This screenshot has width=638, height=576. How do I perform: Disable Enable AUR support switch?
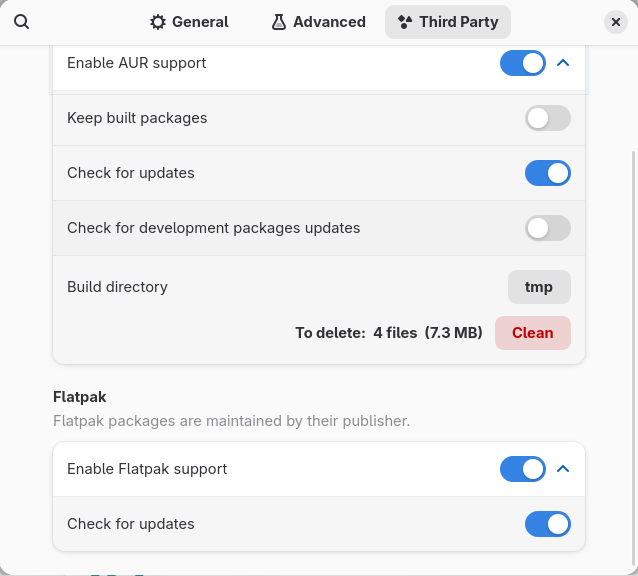523,63
